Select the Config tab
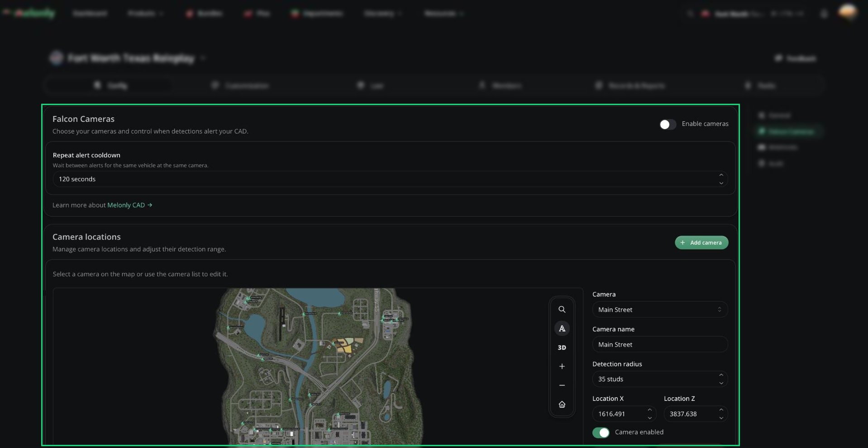Screen dimensions: 868x448 (x=110, y=85)
